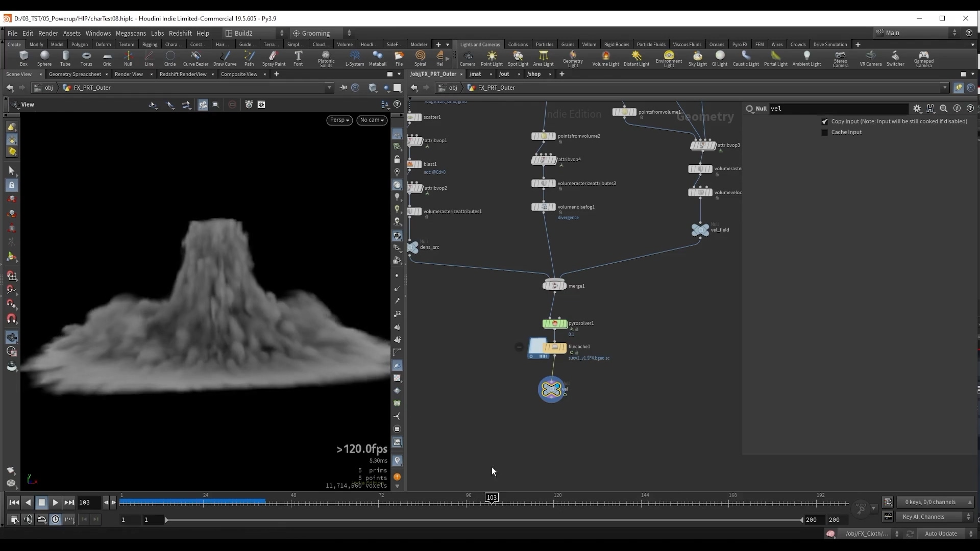Click the play button in playback controls

55,502
